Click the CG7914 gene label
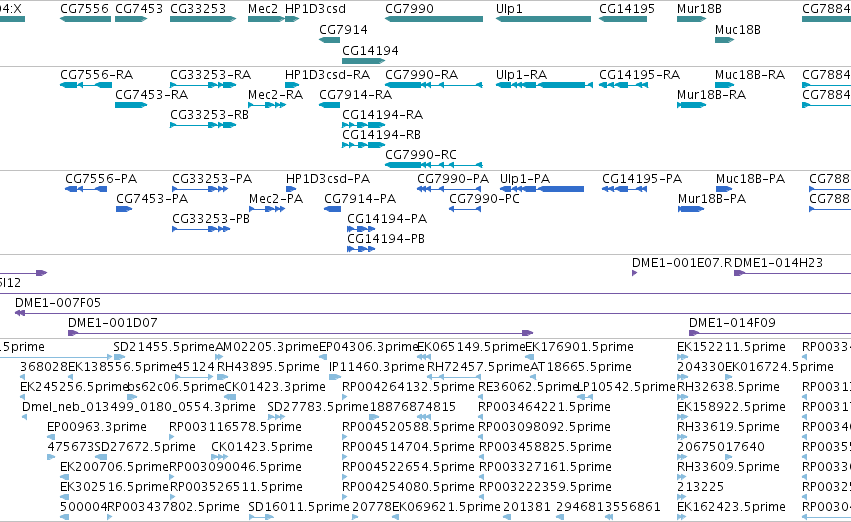 [x=343, y=29]
